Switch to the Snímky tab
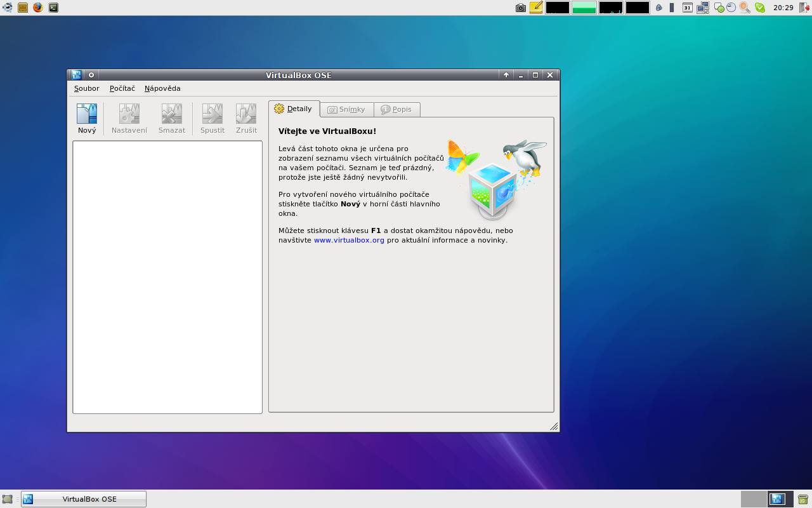812x508 pixels. coord(346,109)
